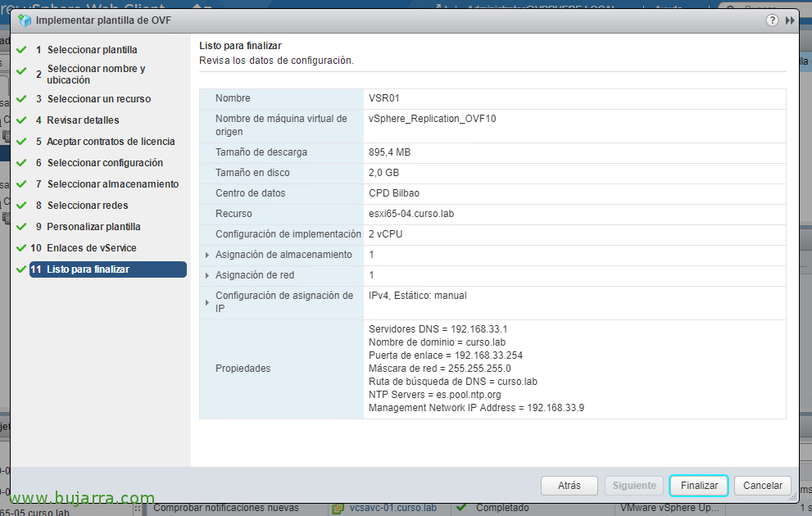Click the double-arrow collapse icon in title bar
The image size is (812, 516).
tap(790, 20)
